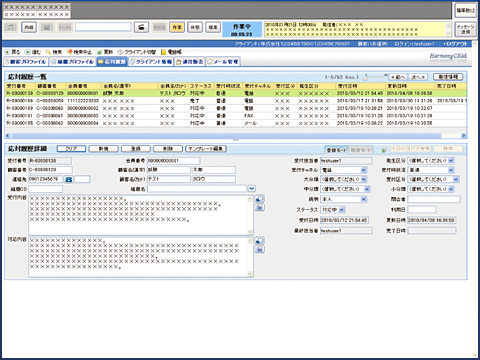Click the horizontal scrollbar of the history list
The image size is (480, 360).
pos(227,136)
